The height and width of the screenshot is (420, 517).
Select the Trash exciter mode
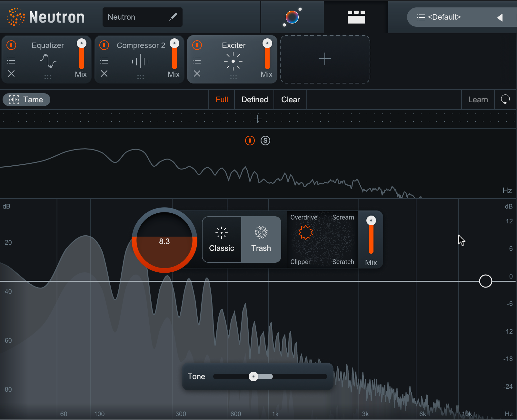click(261, 239)
